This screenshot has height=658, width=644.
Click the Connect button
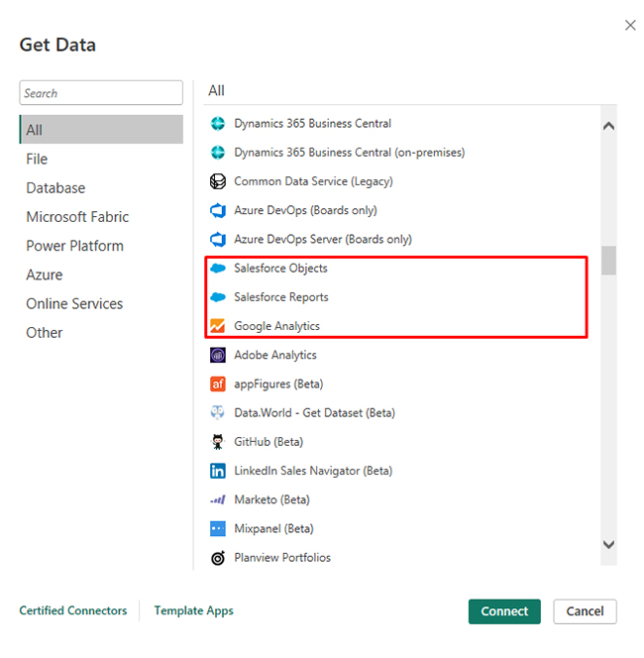click(x=504, y=611)
